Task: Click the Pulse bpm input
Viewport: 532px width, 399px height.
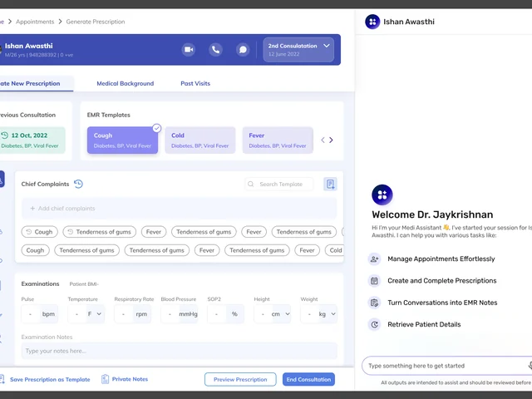Action: 39,314
